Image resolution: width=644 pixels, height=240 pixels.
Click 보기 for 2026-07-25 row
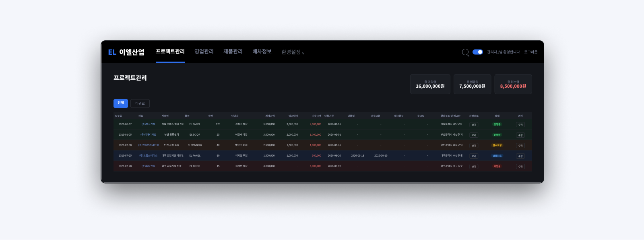(x=474, y=156)
